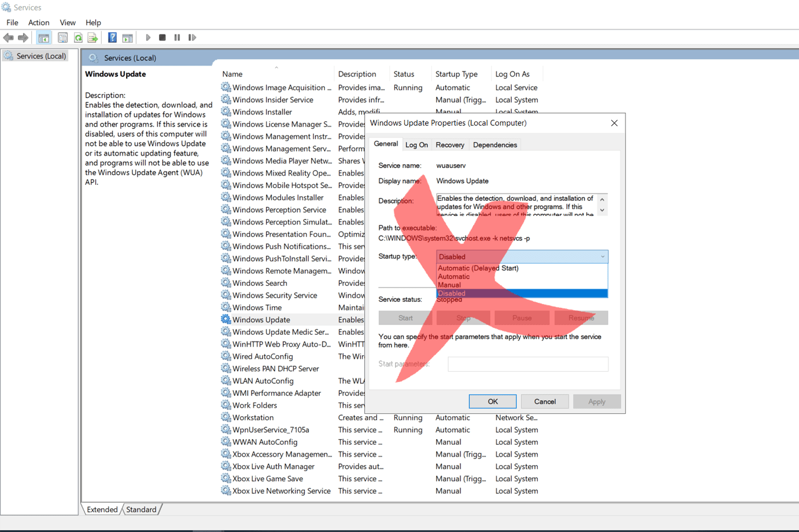Choose the plain Automatic option in the startup list

pyautogui.click(x=522, y=277)
